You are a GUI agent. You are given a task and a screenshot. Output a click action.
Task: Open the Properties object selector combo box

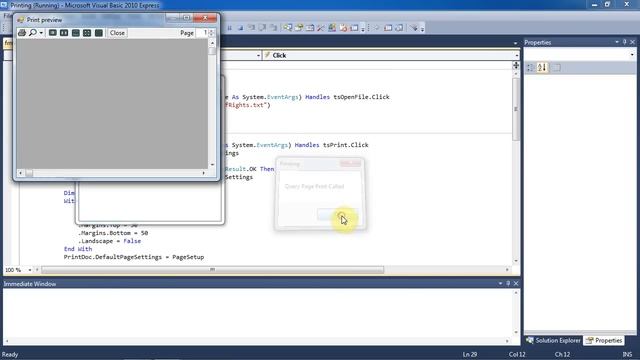[580, 54]
